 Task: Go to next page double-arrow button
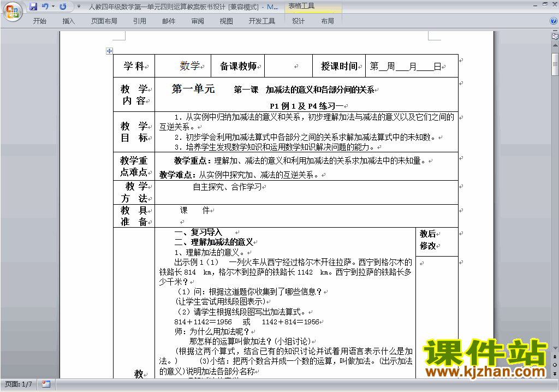coord(555,373)
